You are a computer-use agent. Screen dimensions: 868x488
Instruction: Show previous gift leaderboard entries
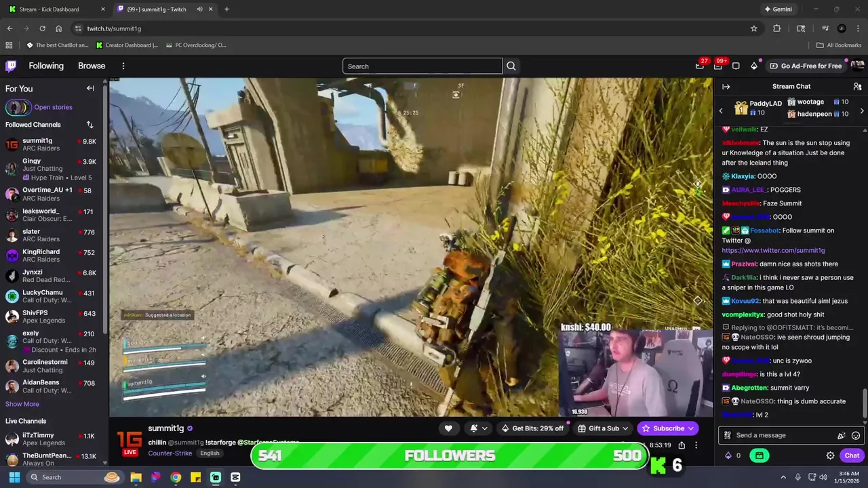tap(721, 110)
